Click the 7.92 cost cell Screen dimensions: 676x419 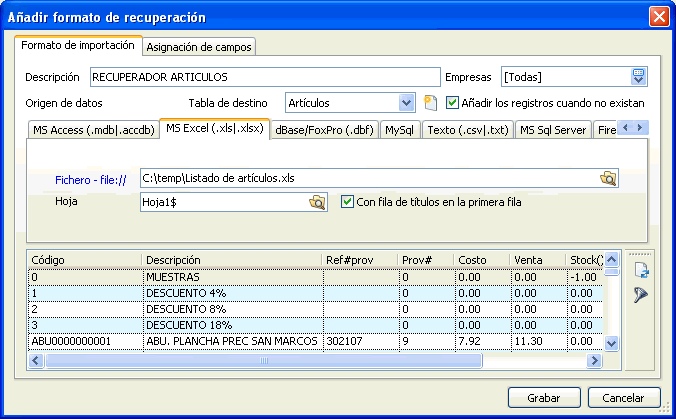point(483,341)
